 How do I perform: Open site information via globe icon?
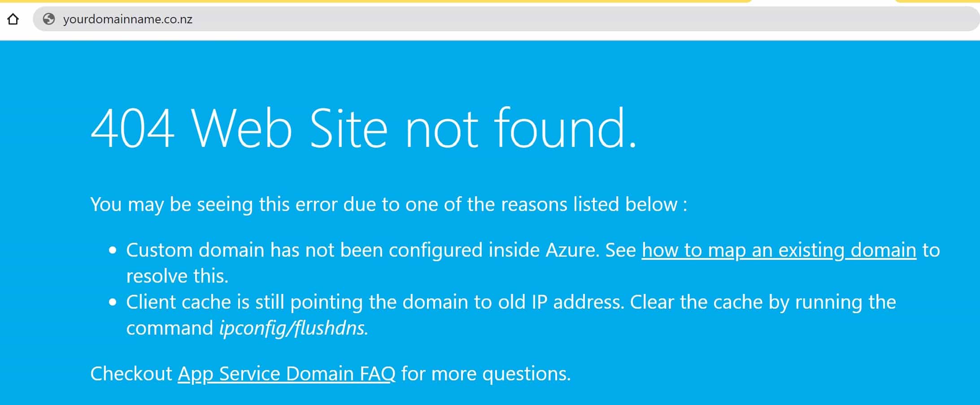pyautogui.click(x=48, y=19)
